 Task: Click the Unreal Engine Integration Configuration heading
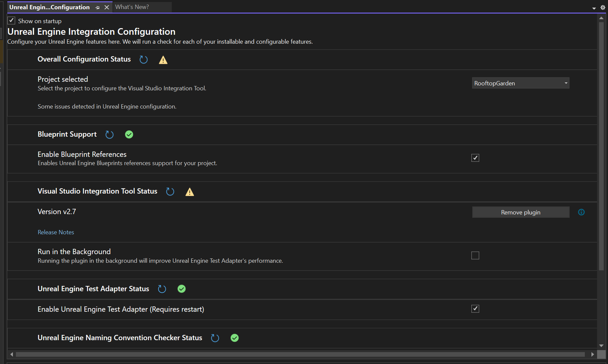pyautogui.click(x=91, y=32)
